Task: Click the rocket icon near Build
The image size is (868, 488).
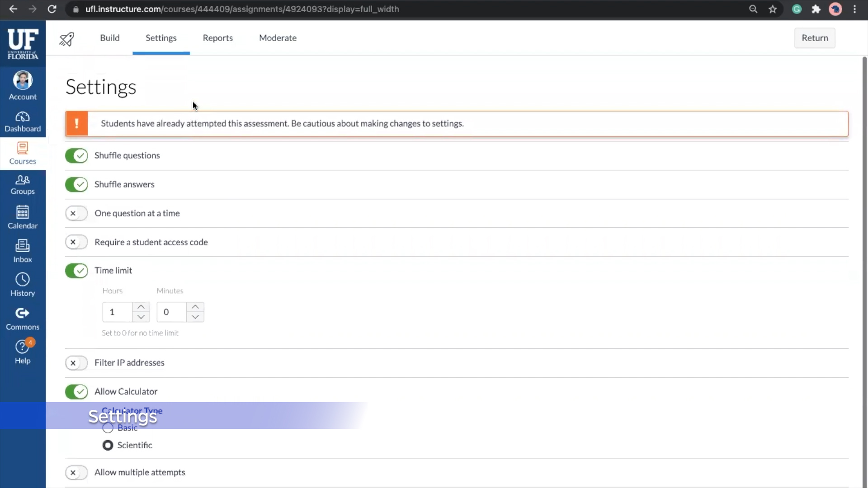Action: point(67,39)
